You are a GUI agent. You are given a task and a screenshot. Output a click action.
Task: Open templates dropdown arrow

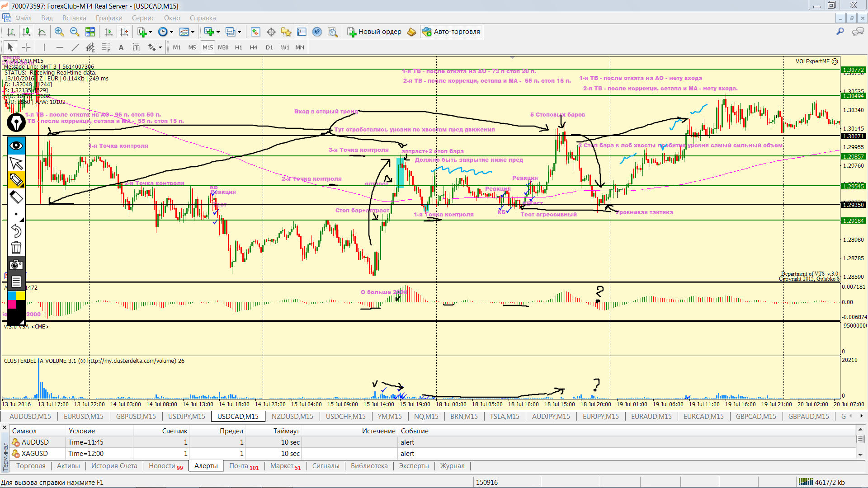(193, 32)
